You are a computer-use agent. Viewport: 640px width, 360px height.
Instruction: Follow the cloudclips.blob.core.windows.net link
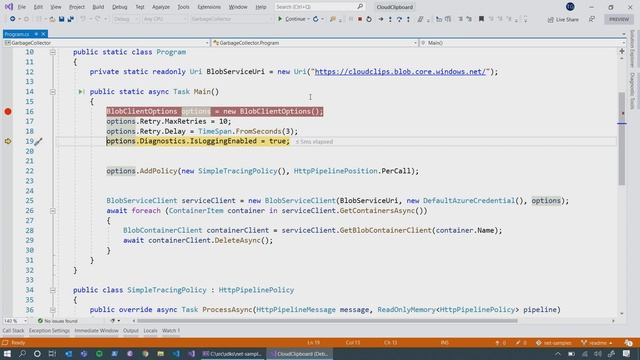coord(400,72)
